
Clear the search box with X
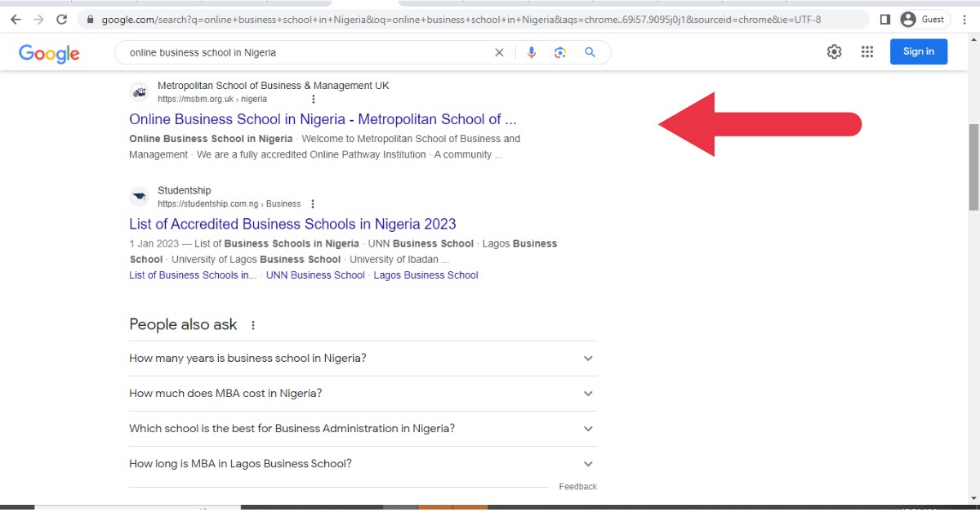tap(499, 52)
